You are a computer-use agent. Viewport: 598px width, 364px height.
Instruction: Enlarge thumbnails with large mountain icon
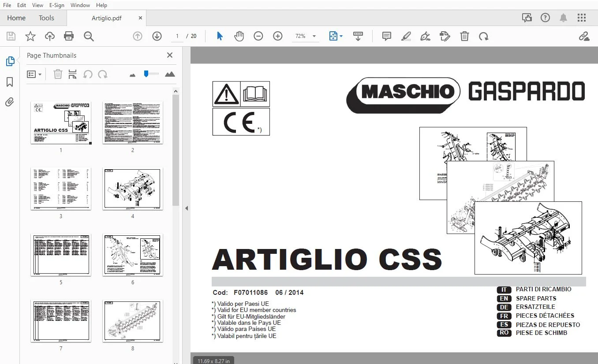tap(170, 74)
